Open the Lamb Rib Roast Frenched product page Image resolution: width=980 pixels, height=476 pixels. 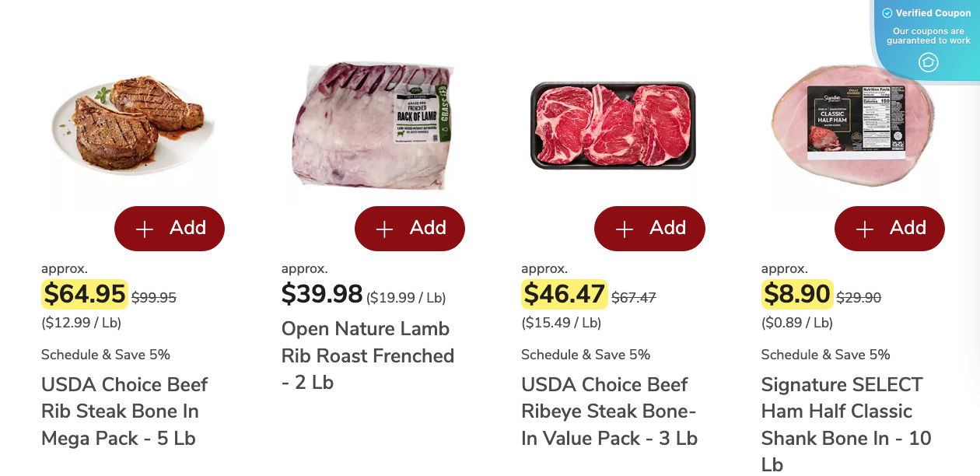(x=367, y=355)
